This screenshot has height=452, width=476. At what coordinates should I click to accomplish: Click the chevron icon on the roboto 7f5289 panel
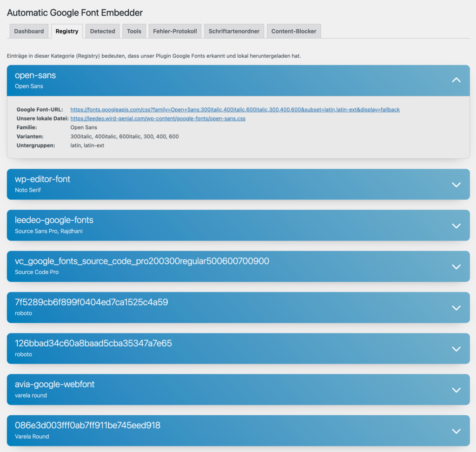(x=456, y=307)
